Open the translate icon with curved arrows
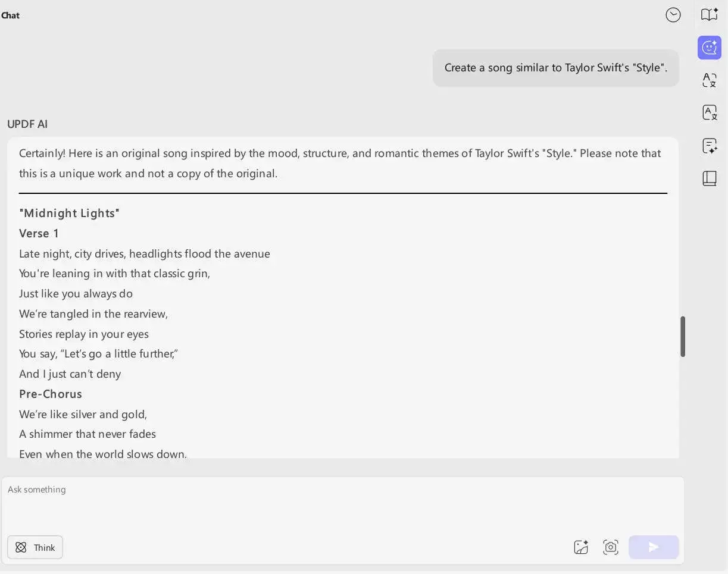The image size is (728, 574). [709, 80]
